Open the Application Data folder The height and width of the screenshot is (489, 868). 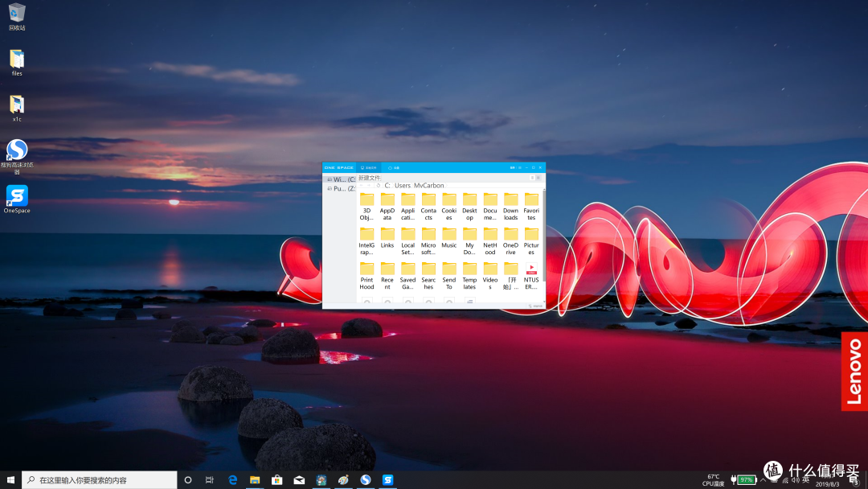(x=408, y=206)
